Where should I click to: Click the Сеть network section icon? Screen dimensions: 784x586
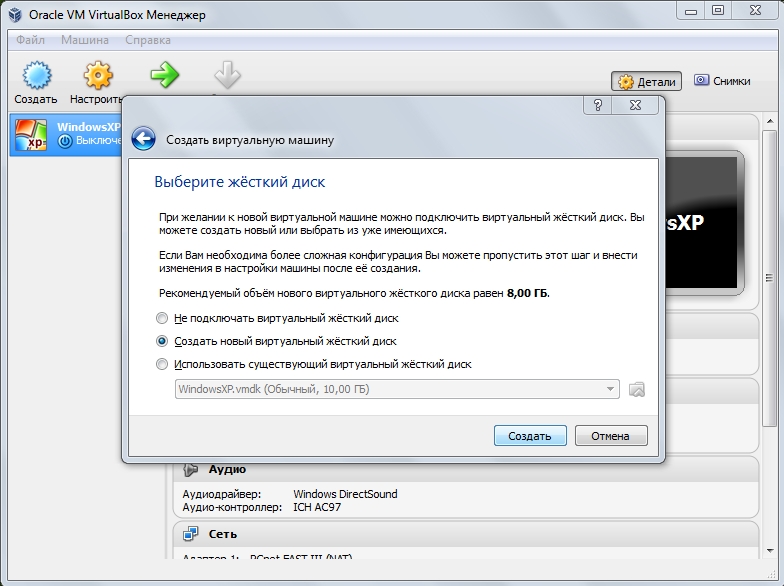point(190,534)
